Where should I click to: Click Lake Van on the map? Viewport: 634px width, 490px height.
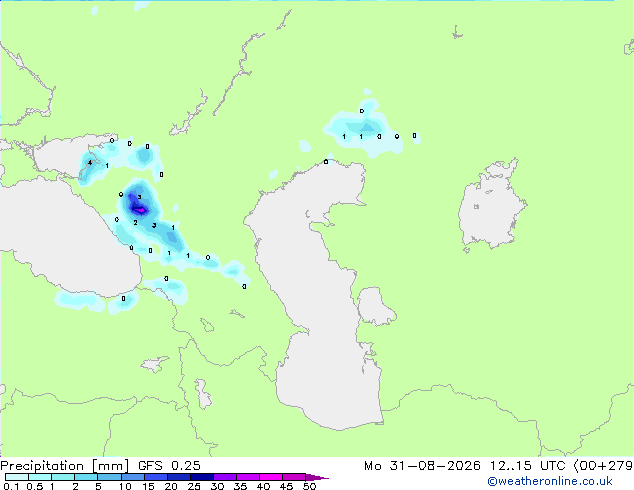[x=154, y=364]
